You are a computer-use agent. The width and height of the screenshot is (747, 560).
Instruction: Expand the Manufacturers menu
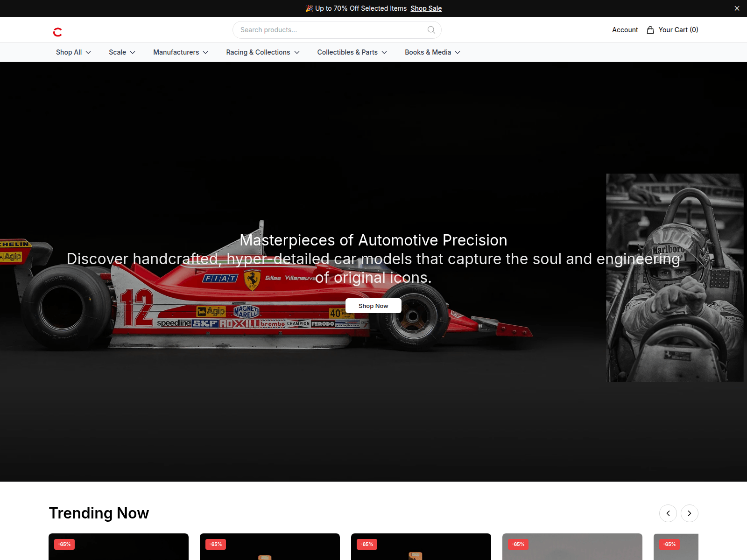coord(181,52)
